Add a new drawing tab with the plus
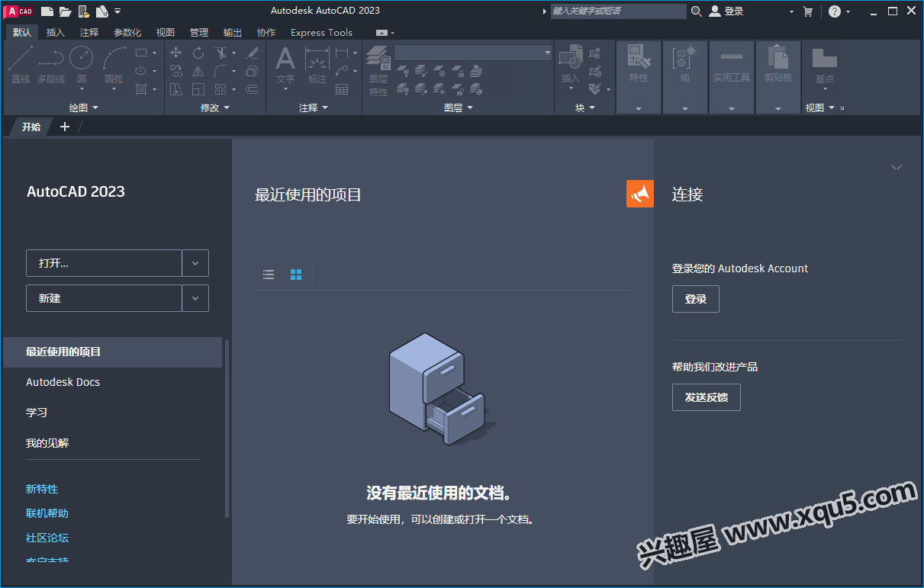The width and height of the screenshot is (924, 588). 65,127
